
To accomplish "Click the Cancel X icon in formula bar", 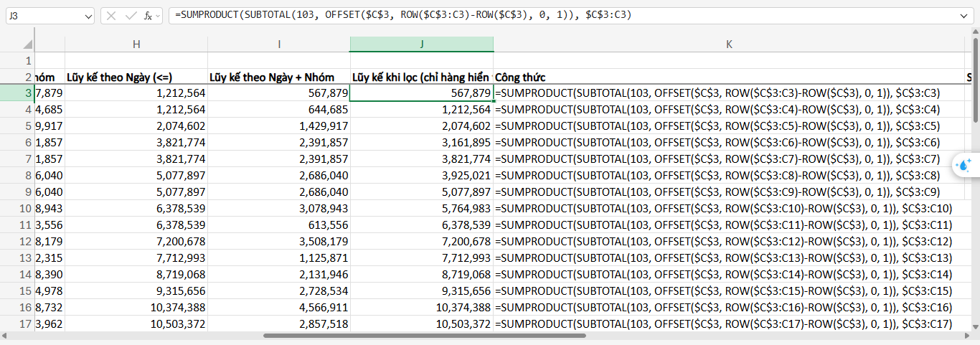I will (111, 15).
